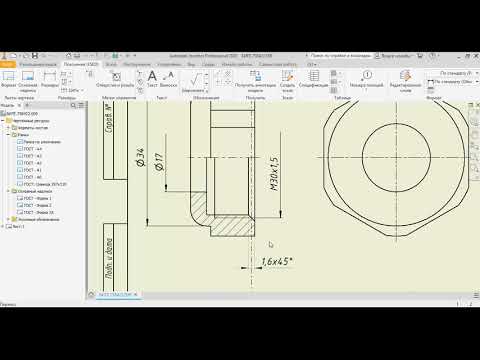Open the Формат sheet format tool
The image size is (480, 360).
[x=9, y=79]
